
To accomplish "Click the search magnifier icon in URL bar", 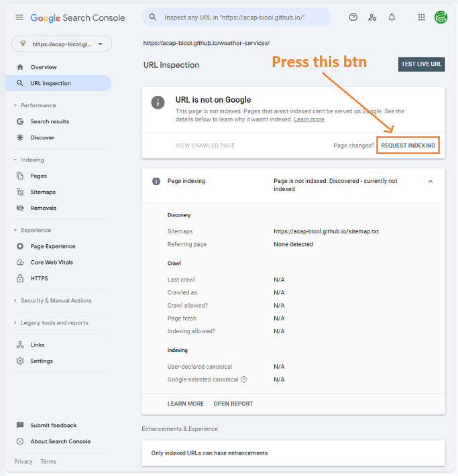I will click(153, 17).
